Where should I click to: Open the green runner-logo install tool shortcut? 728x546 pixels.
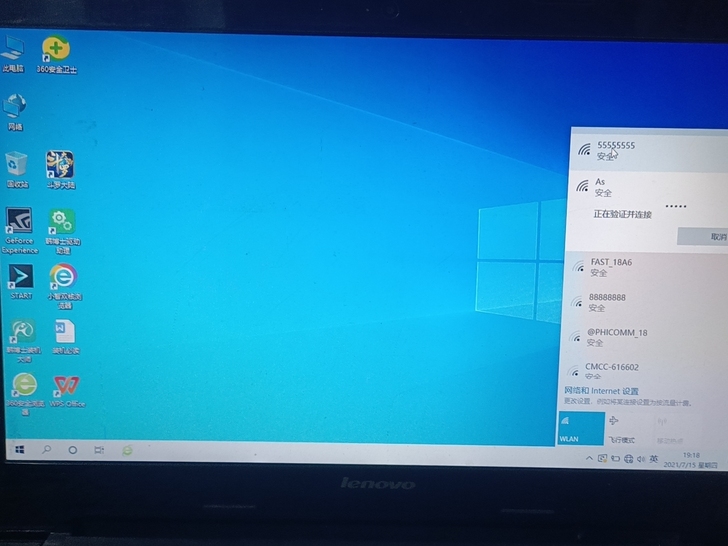(23, 340)
